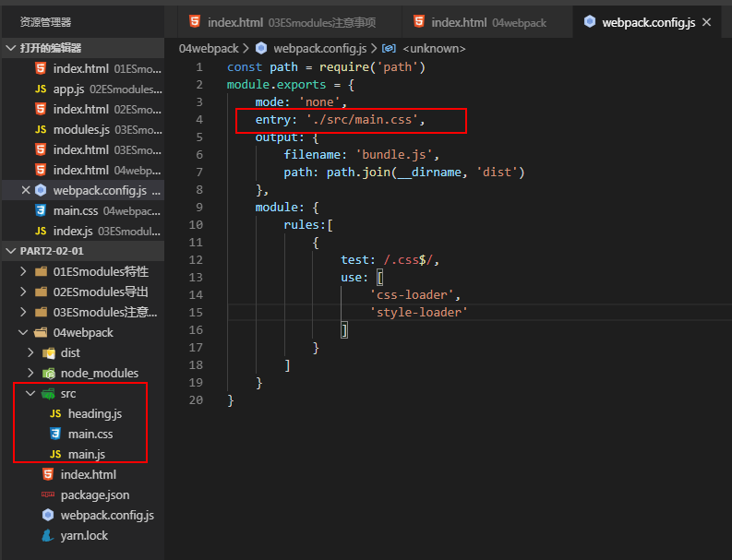Collapse the src folder
Viewport: 732px width, 560px height.
tap(30, 393)
